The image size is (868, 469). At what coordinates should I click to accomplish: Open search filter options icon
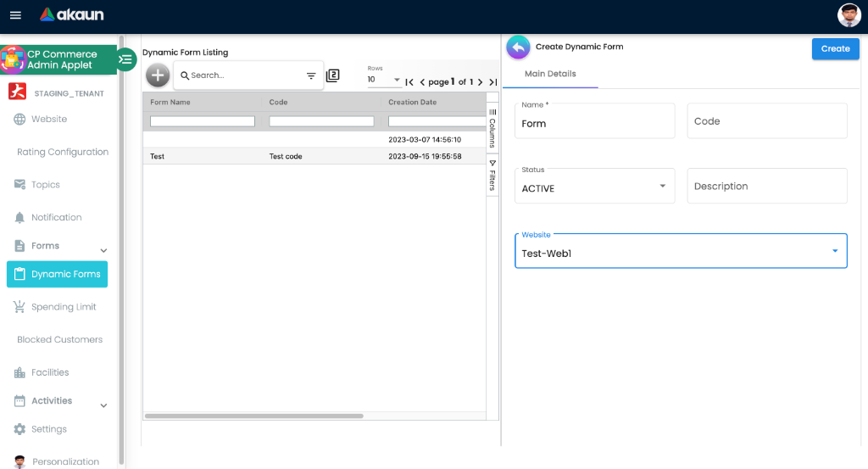point(311,75)
